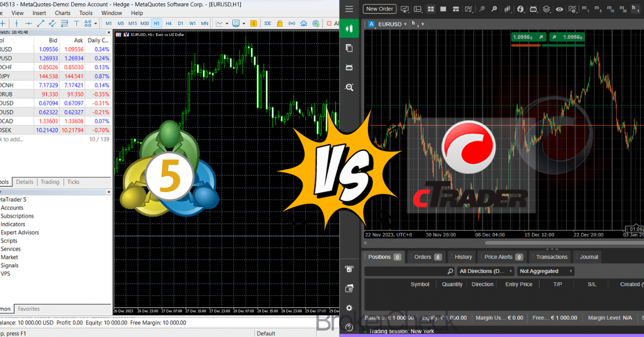644x337 pixels.
Task: Select m5 timeframe in cTrader toolbar
Action: click(x=598, y=9)
